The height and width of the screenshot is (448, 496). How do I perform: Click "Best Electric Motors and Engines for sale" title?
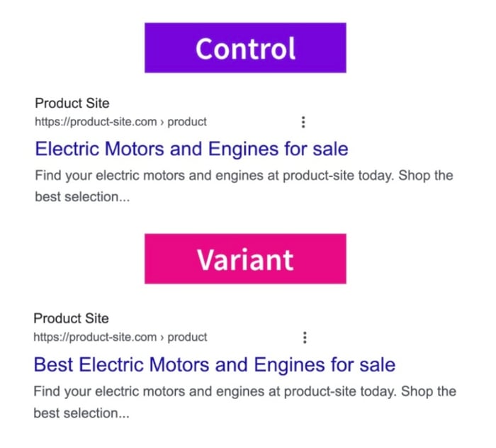click(x=215, y=365)
